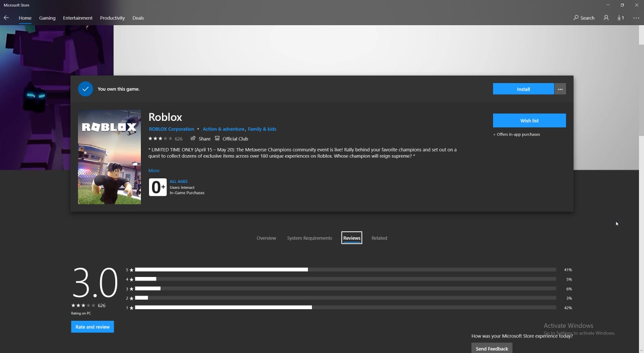Open the Action & adventure category link
Image resolution: width=644 pixels, height=353 pixels.
[x=223, y=129]
